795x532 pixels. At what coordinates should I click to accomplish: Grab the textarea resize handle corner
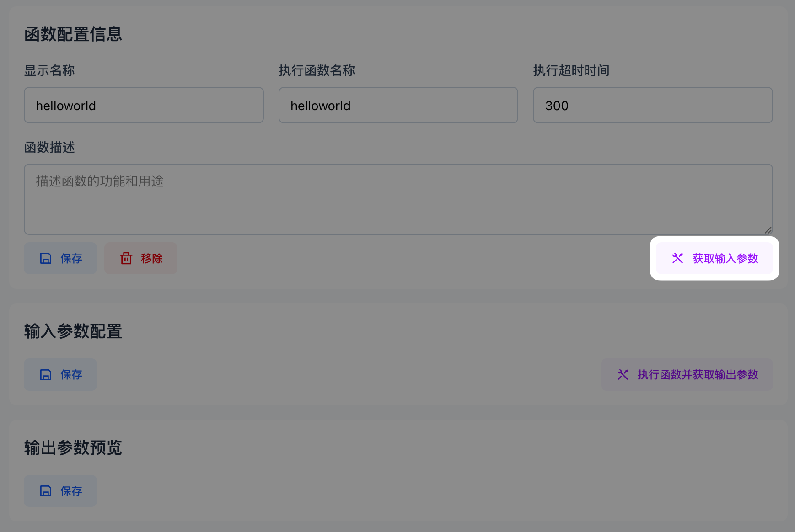tap(768, 230)
